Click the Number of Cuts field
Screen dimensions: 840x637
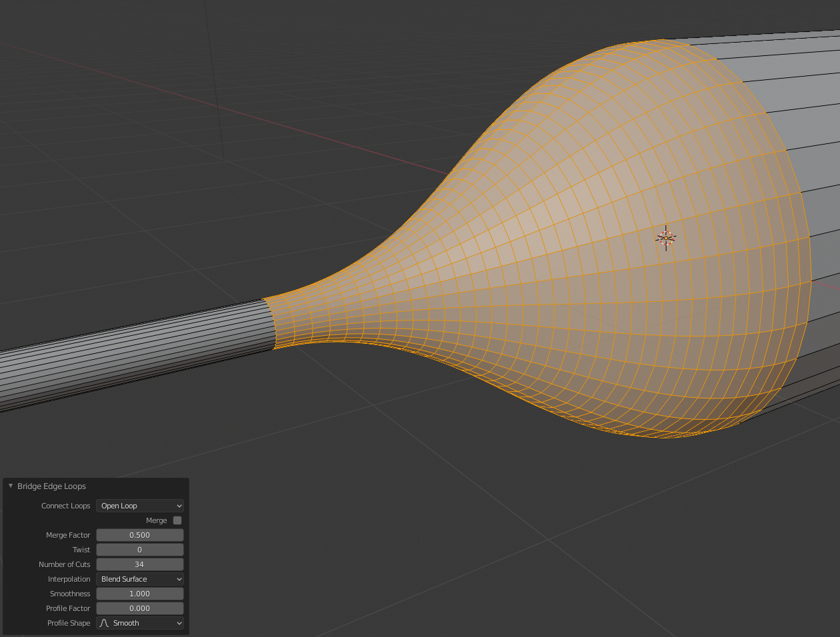139,564
